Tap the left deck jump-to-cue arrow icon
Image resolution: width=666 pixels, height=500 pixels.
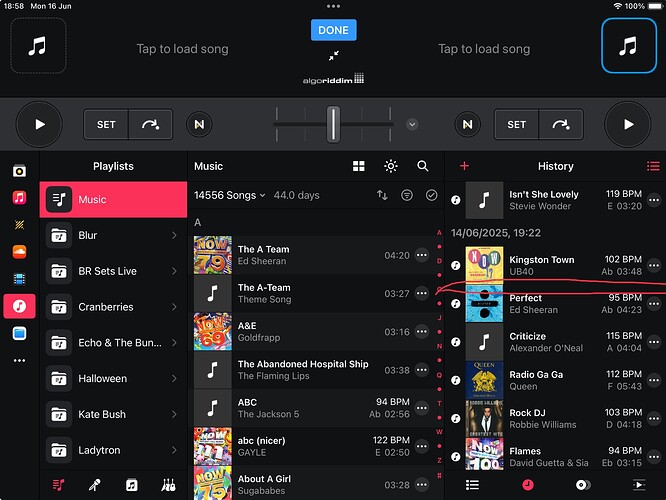(x=150, y=124)
